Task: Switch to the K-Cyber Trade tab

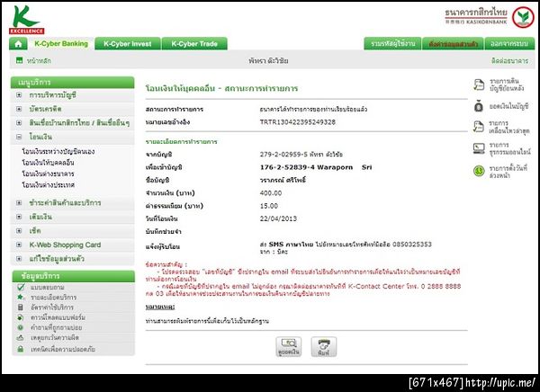Action: pyautogui.click(x=194, y=44)
